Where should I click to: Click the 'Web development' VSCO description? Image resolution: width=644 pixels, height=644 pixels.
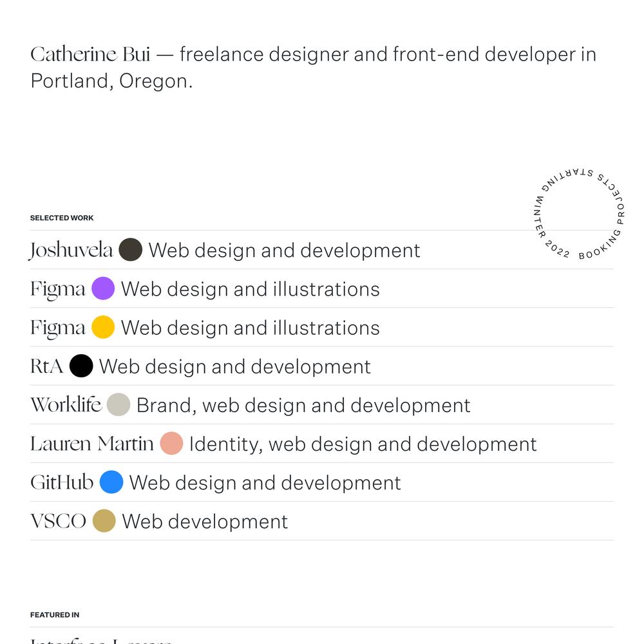205,522
